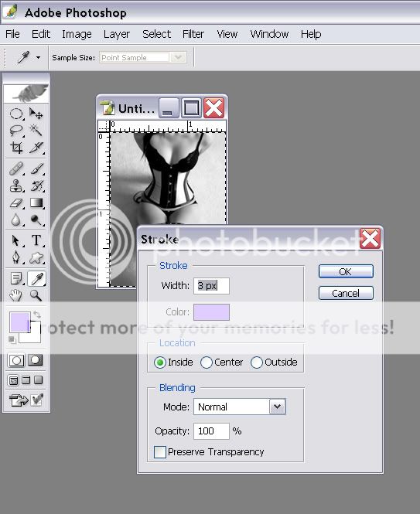Screen dimensions: 420x514
Task: Click the stroke Color swatch
Action: [211, 312]
